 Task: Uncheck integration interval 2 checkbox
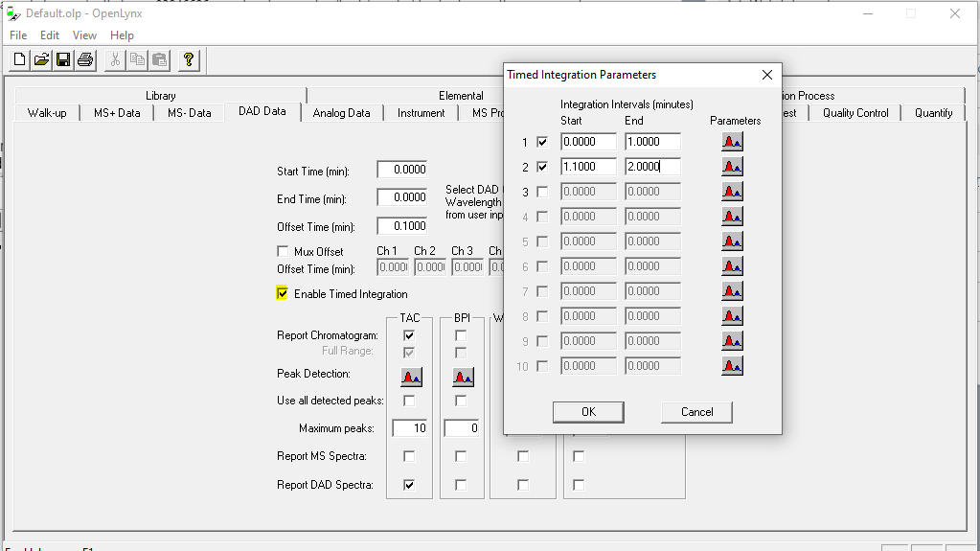click(x=543, y=167)
